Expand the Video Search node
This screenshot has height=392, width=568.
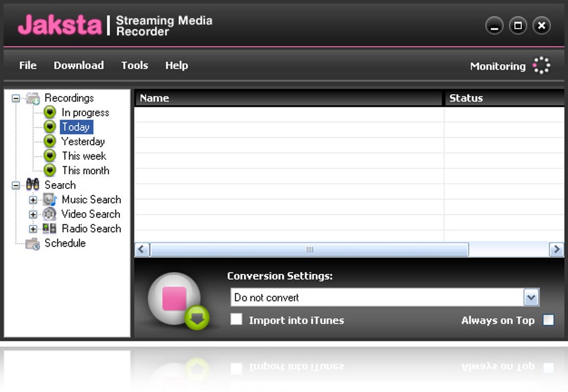33,214
